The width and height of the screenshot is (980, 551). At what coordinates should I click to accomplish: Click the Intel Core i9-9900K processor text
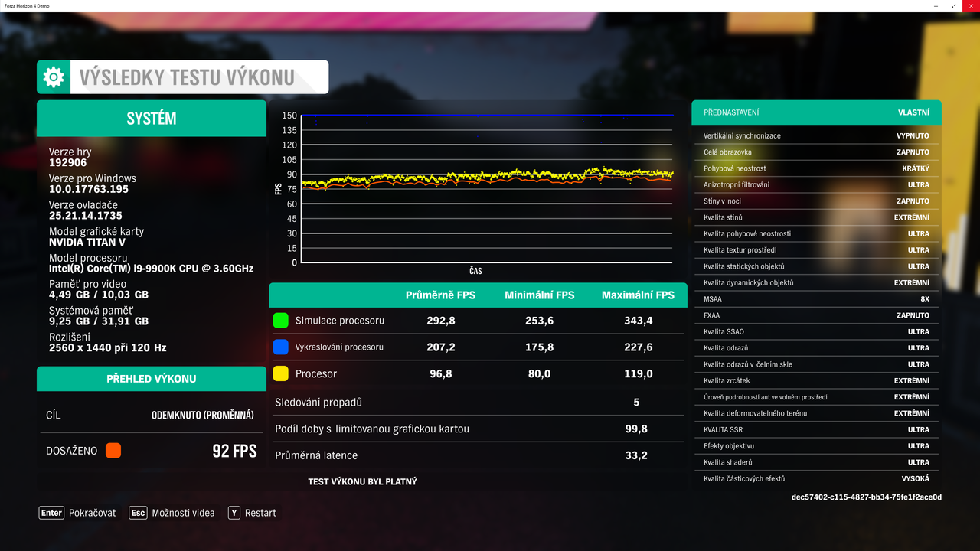click(151, 269)
